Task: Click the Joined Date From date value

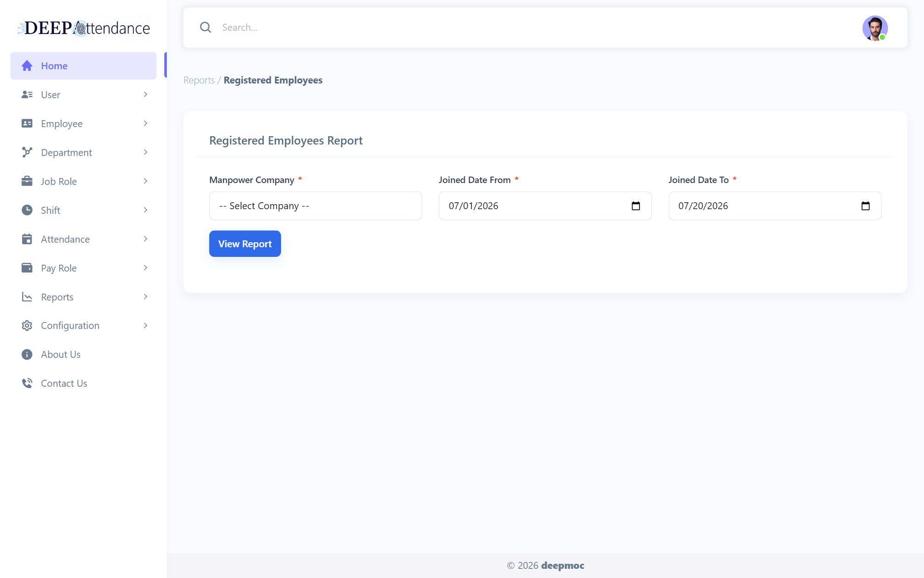Action: coord(473,206)
